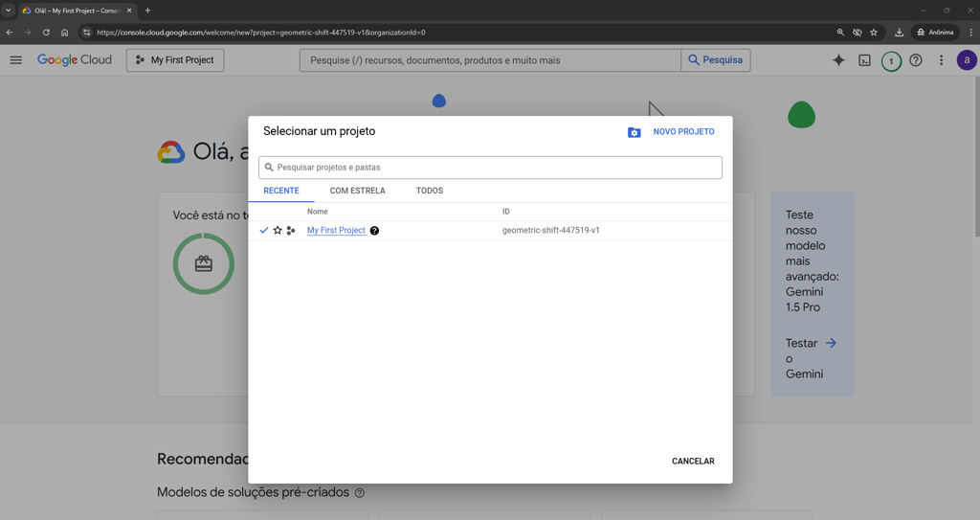Click the main Pesquise recursos search box

point(490,60)
